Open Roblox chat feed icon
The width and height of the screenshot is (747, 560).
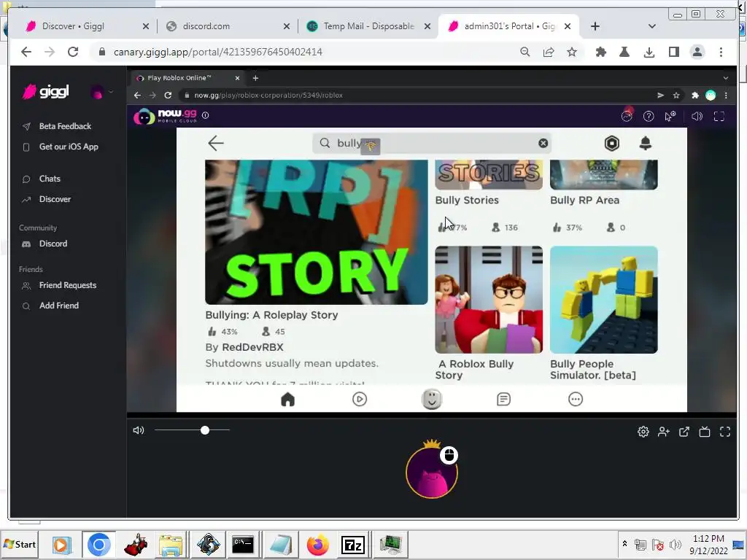(503, 399)
